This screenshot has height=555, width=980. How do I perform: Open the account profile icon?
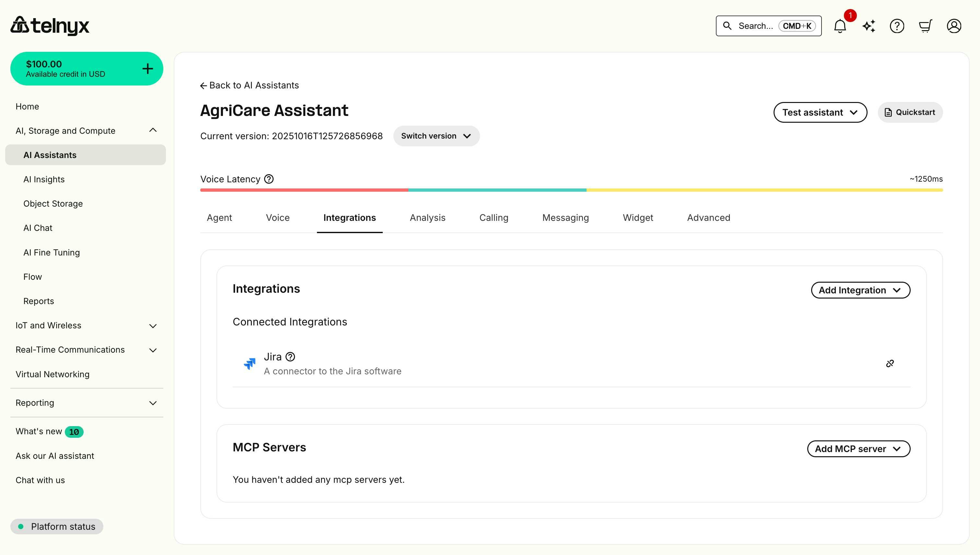(954, 26)
